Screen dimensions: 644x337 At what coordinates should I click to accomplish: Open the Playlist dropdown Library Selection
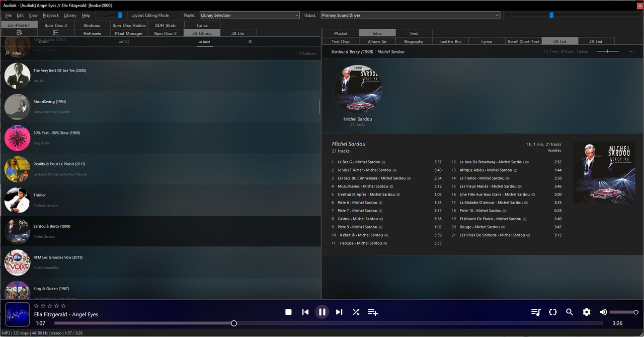[250, 15]
